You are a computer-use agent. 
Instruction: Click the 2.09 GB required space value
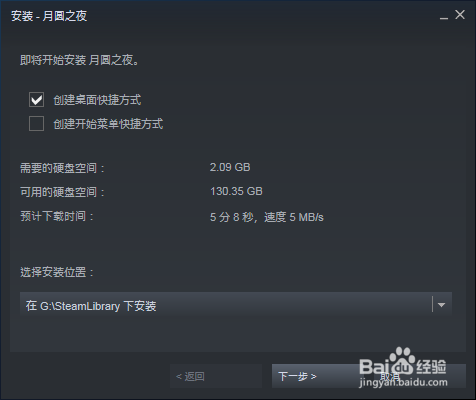(x=230, y=167)
